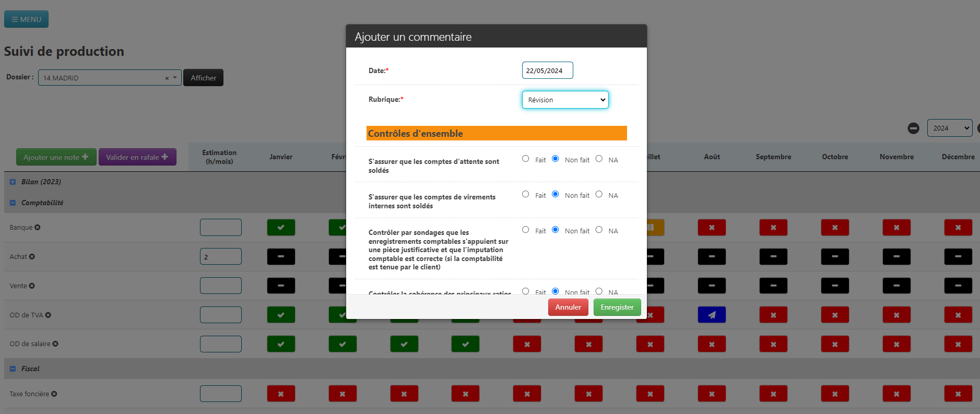The image size is (980, 414).
Task: Select Fait for comptes d'attente sont soldés
Action: point(525,159)
